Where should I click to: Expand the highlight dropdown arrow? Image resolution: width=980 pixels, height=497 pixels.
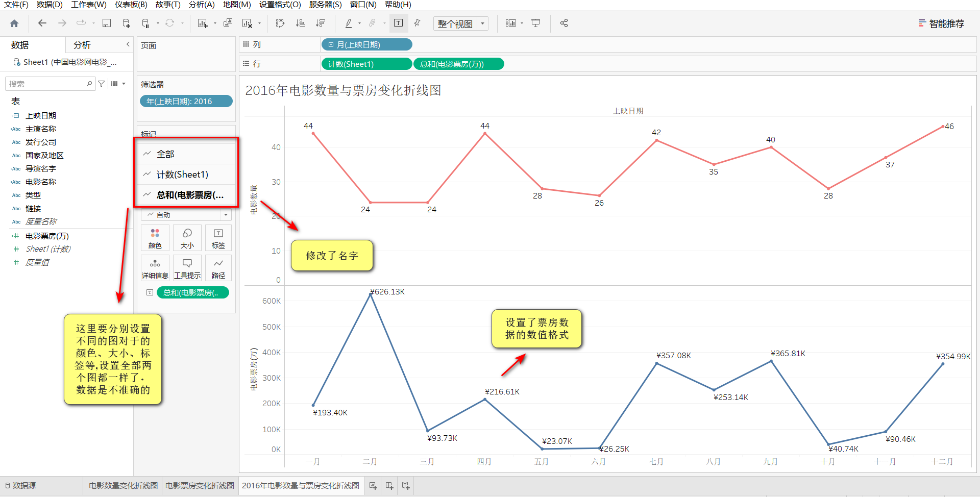360,23
